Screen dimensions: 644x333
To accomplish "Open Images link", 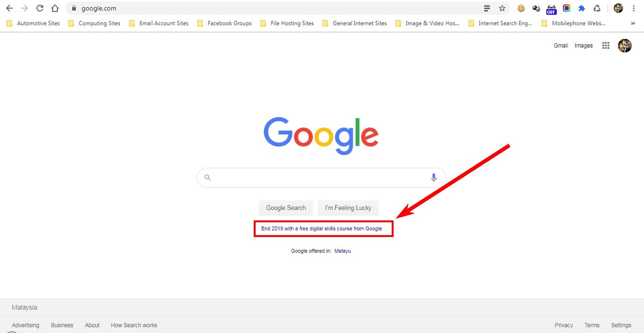I will (584, 45).
